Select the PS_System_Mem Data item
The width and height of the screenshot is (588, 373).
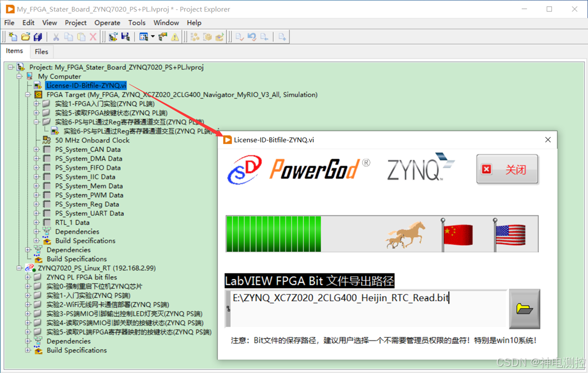(x=89, y=186)
